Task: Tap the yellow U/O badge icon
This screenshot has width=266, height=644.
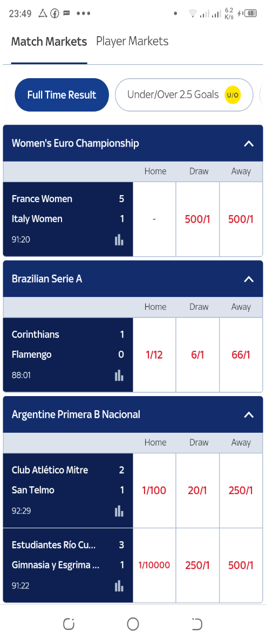Action: [x=233, y=95]
